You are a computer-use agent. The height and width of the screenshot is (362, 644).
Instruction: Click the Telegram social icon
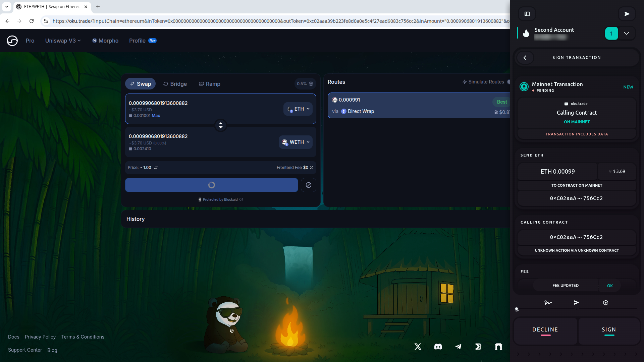click(x=458, y=347)
